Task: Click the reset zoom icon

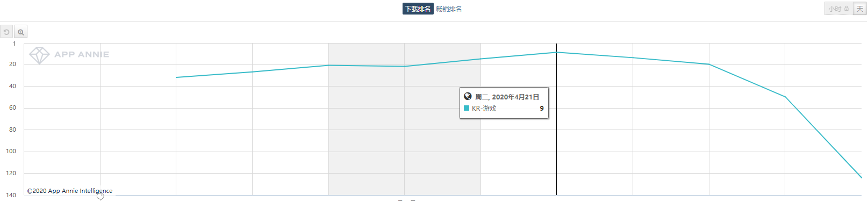Action: pos(6,32)
